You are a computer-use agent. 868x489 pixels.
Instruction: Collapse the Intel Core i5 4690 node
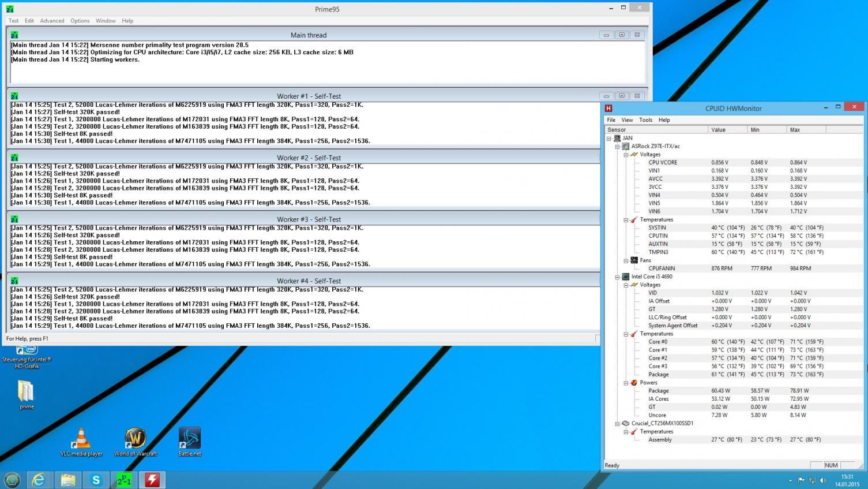coord(617,277)
